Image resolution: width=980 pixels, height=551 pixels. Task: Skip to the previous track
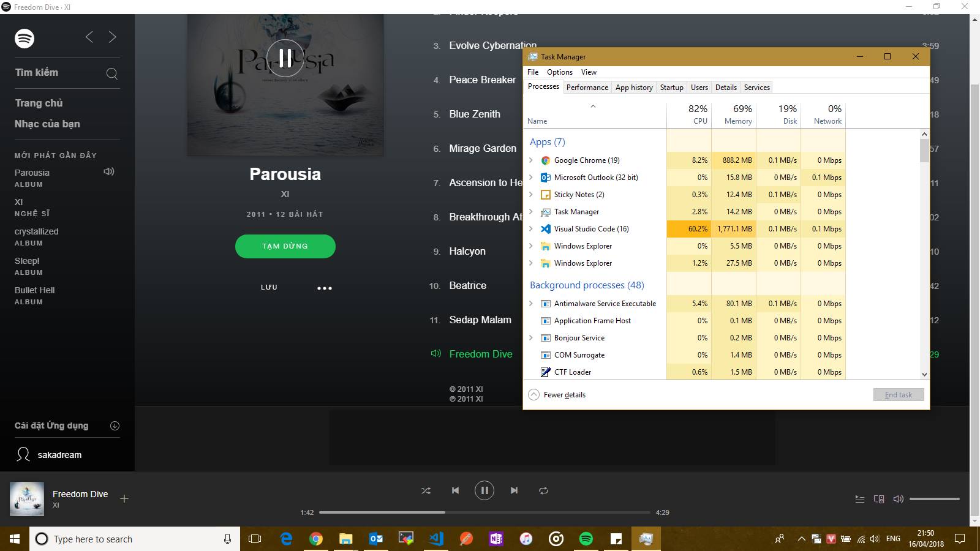pos(455,490)
